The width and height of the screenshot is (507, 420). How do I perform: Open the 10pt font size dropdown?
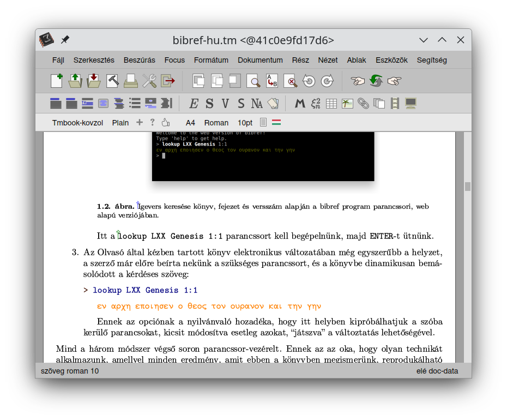[245, 123]
